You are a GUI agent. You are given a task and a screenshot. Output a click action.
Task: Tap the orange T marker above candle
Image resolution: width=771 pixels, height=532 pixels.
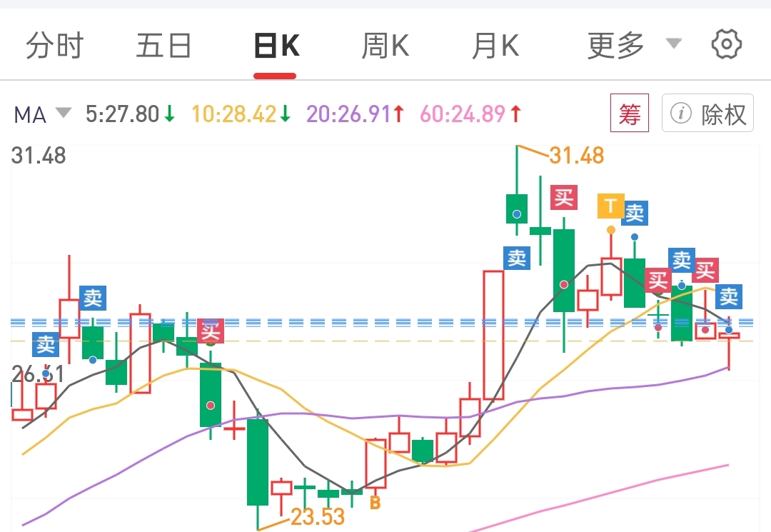(610, 206)
